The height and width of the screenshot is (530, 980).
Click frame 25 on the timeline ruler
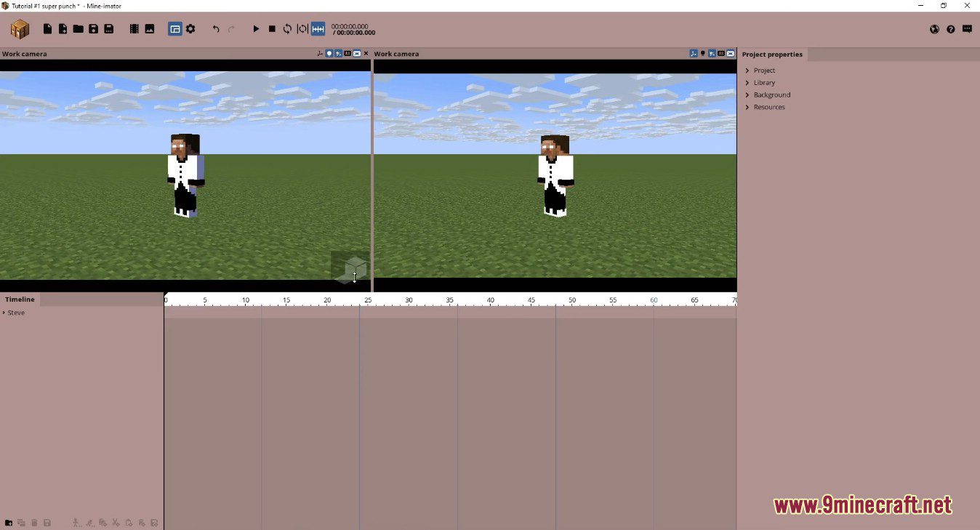click(368, 301)
